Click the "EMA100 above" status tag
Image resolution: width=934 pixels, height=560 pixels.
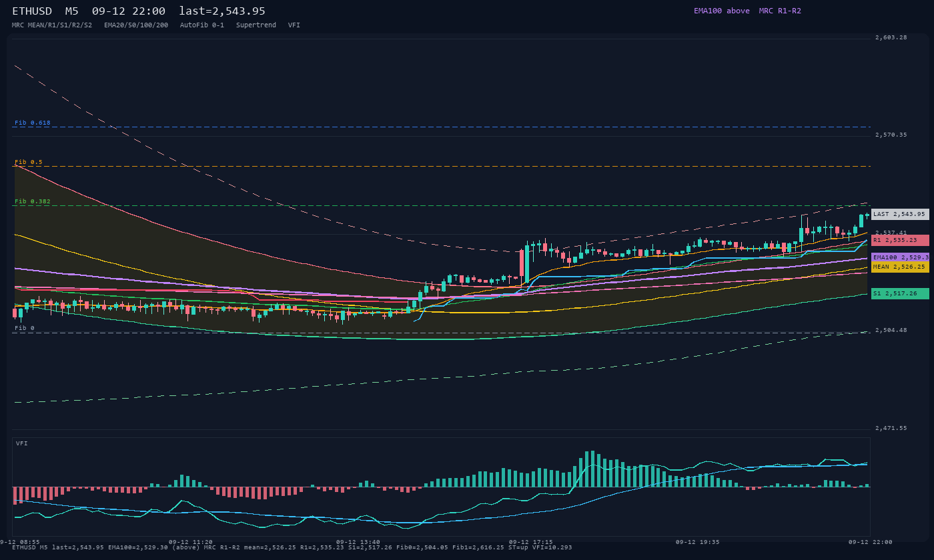pyautogui.click(x=721, y=11)
